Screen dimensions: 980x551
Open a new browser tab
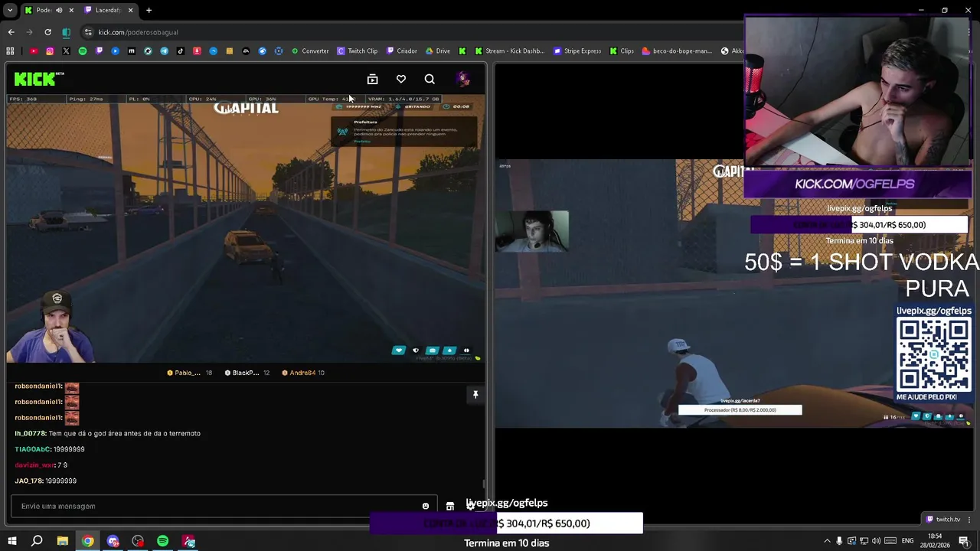click(x=149, y=10)
